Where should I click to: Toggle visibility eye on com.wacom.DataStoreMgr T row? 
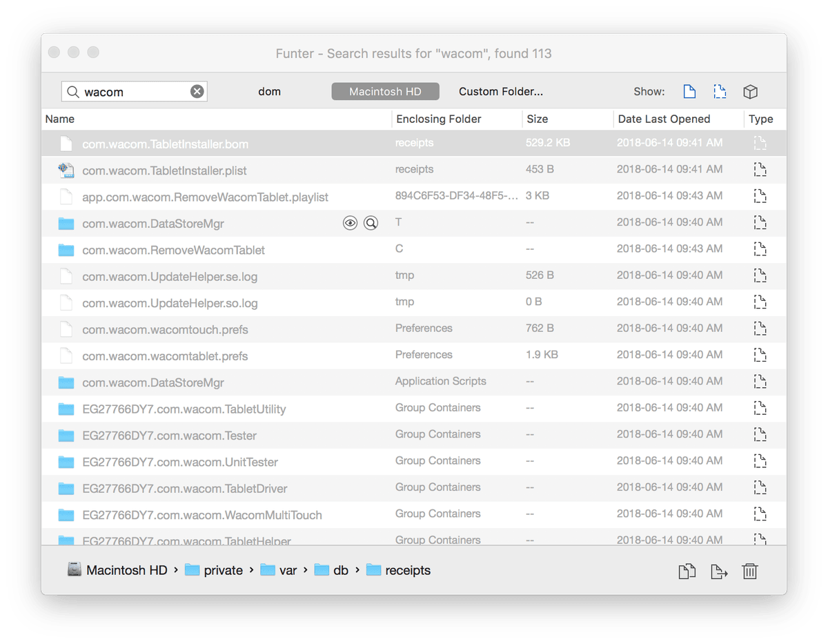351,223
